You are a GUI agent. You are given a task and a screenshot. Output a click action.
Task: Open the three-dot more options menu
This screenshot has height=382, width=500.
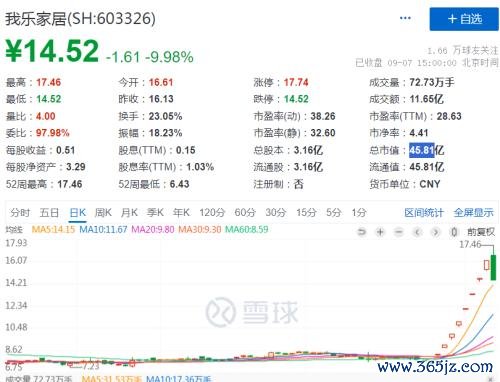pyautogui.click(x=405, y=18)
